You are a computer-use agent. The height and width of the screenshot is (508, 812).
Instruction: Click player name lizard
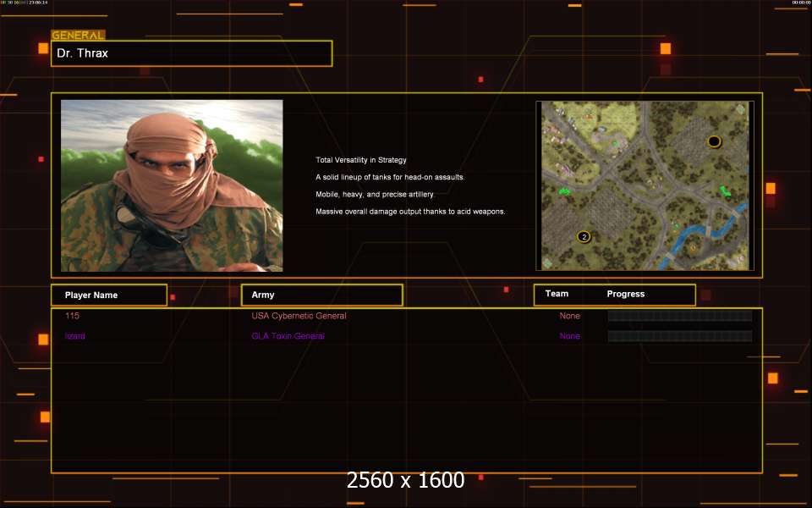pyautogui.click(x=75, y=336)
